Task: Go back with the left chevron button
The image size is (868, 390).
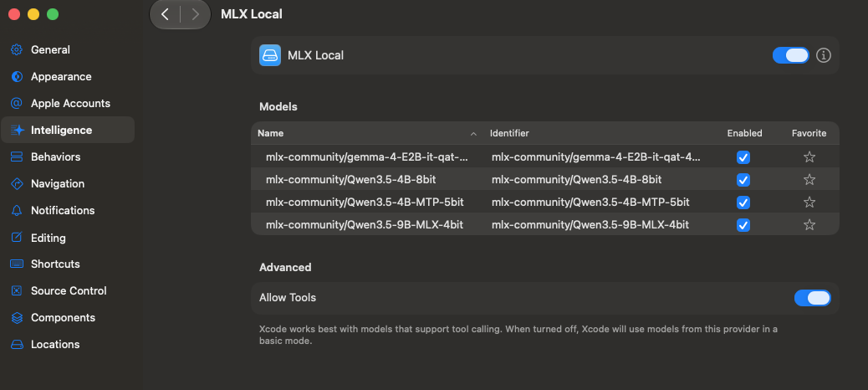Action: point(165,14)
